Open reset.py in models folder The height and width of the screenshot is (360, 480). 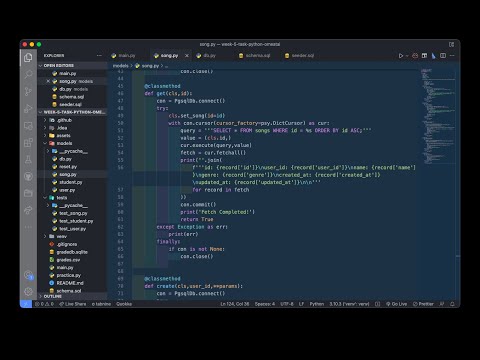pyautogui.click(x=68, y=167)
